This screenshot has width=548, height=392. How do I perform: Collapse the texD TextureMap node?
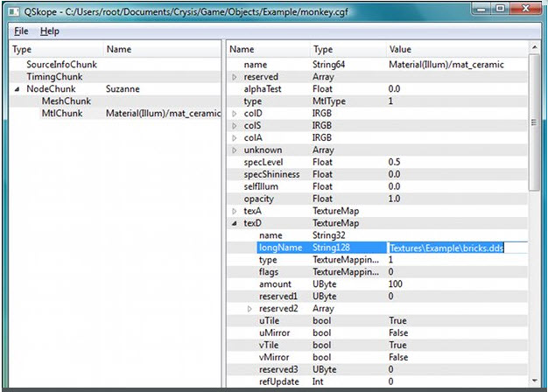coord(235,224)
